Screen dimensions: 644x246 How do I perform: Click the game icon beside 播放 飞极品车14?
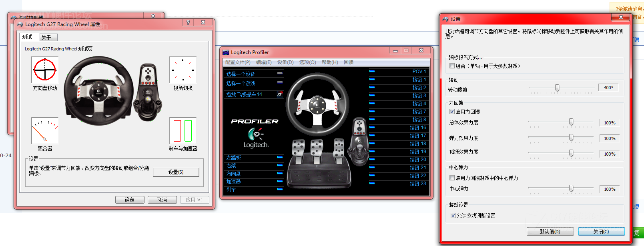pyautogui.click(x=280, y=94)
